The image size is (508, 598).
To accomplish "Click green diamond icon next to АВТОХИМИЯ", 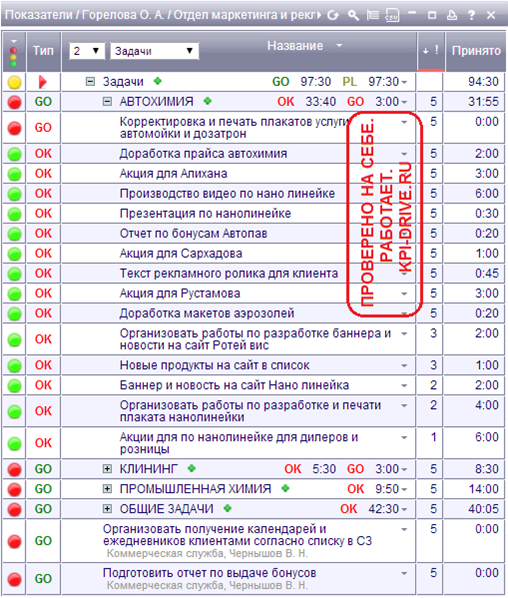I will pos(207,101).
